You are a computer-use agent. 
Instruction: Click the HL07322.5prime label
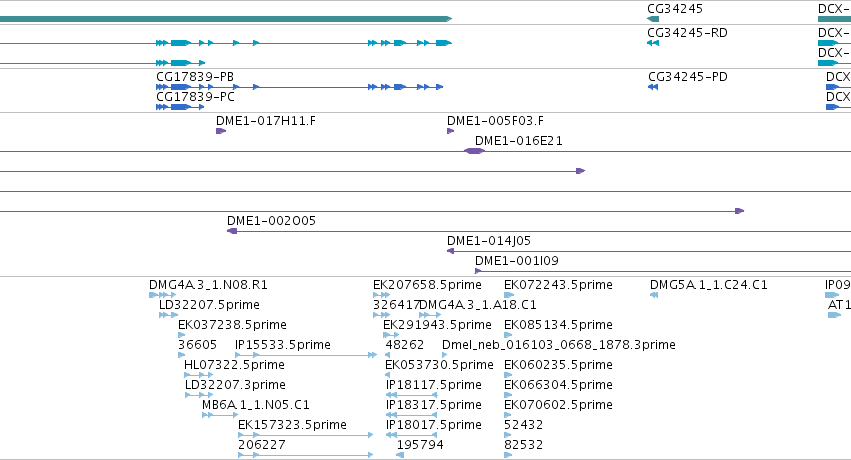point(234,365)
